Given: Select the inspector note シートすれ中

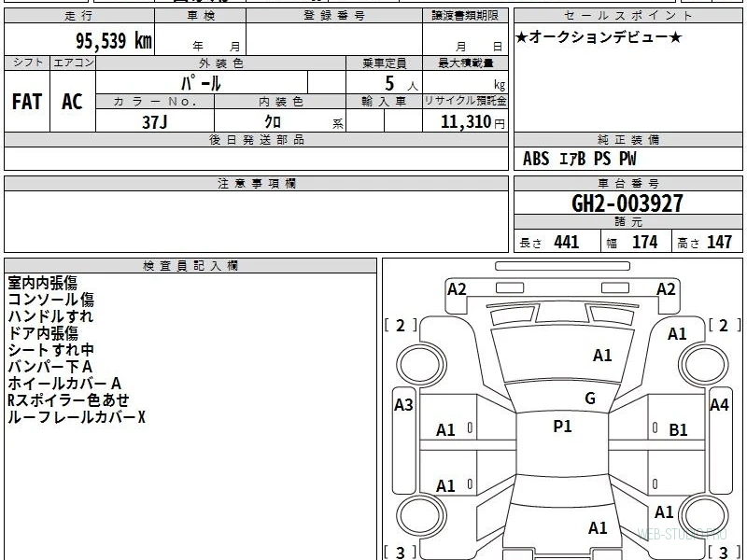Looking at the screenshot, I should (x=50, y=350).
